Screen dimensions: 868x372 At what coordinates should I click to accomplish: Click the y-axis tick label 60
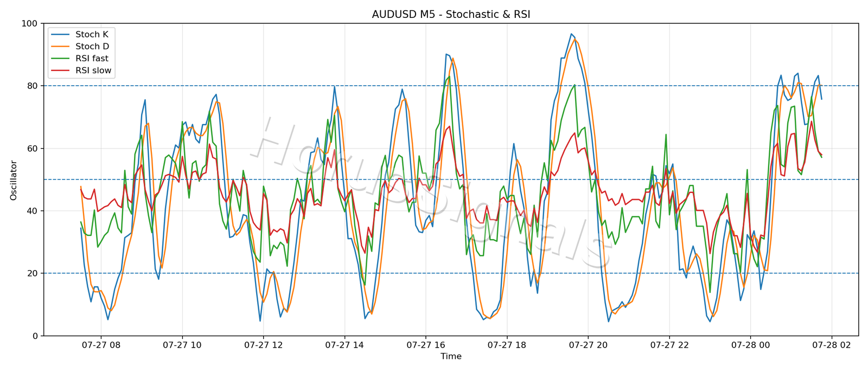(x=32, y=149)
